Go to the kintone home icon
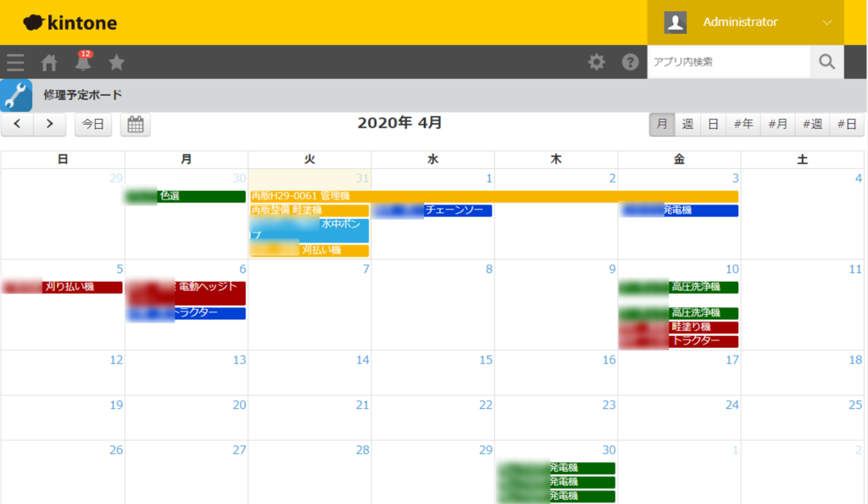This screenshot has height=504, width=868. [49, 63]
